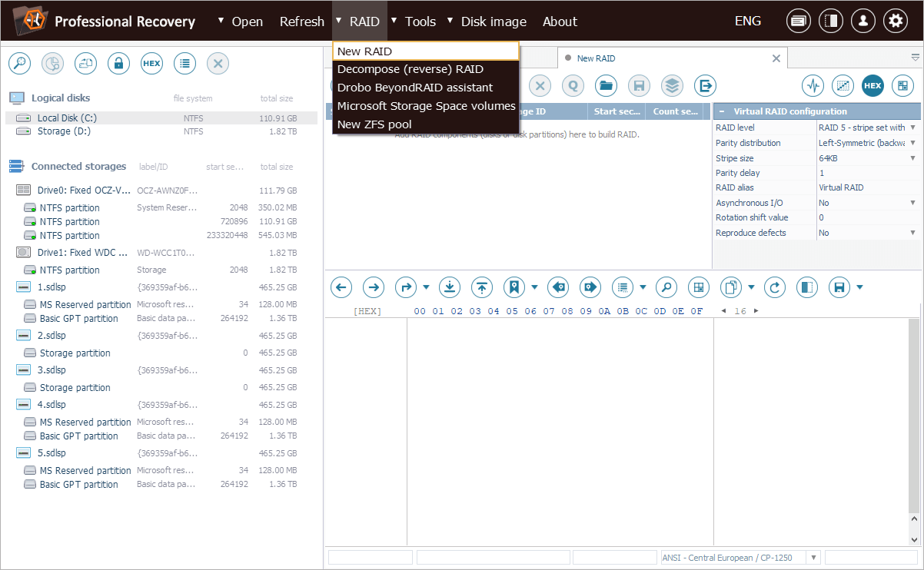Open the Disk image menu
This screenshot has height=570, width=924.
coord(494,22)
